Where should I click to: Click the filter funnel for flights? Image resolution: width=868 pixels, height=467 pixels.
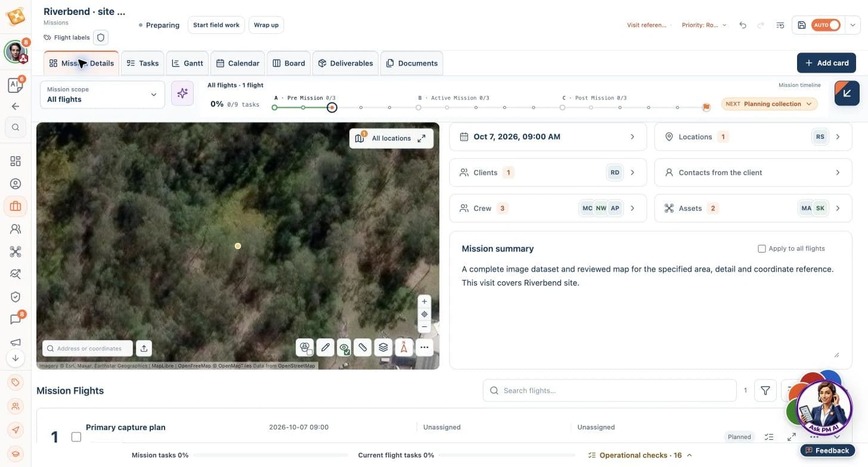(x=765, y=391)
